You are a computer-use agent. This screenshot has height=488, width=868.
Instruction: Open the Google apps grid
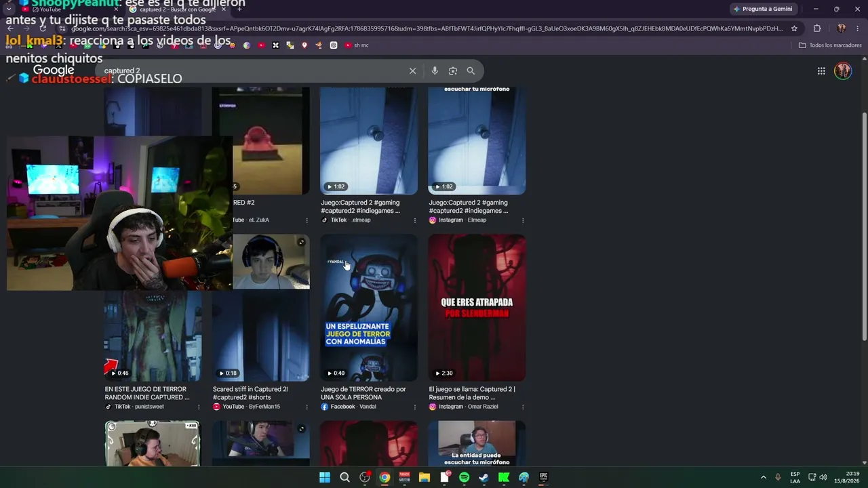(821, 70)
